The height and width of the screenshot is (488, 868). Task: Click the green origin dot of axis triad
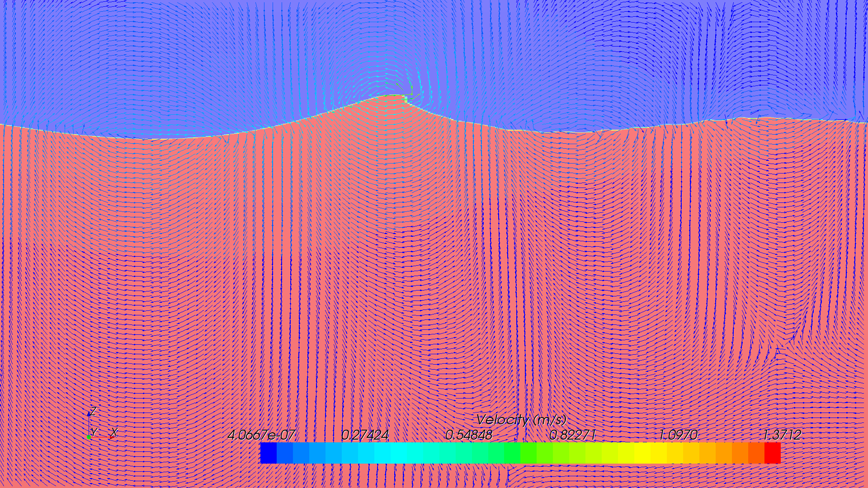(x=89, y=437)
